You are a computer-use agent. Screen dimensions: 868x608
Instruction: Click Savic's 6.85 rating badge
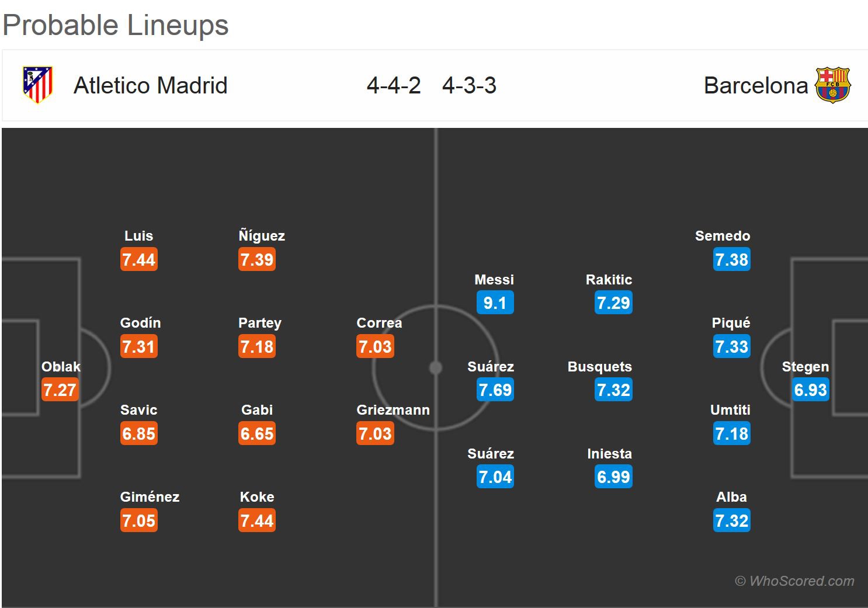[139, 434]
